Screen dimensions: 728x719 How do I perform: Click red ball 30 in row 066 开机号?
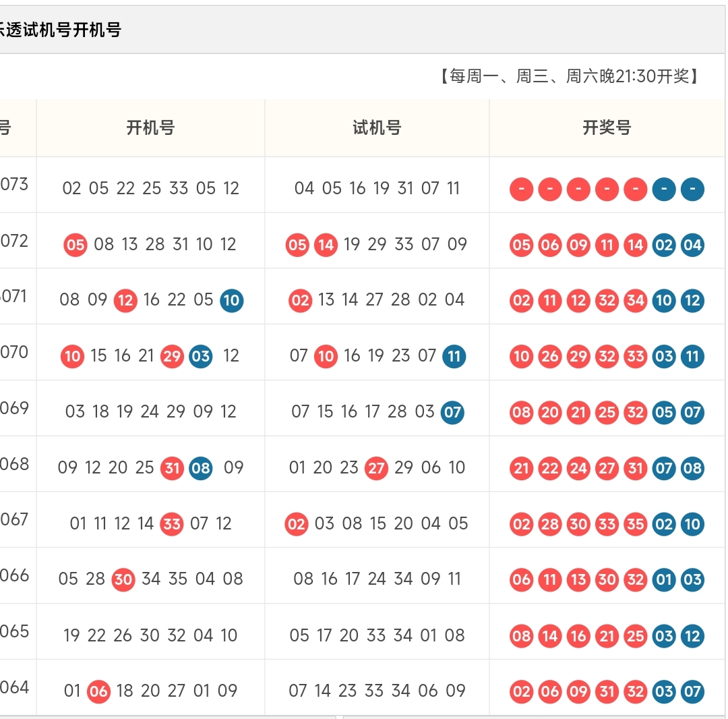tap(123, 579)
